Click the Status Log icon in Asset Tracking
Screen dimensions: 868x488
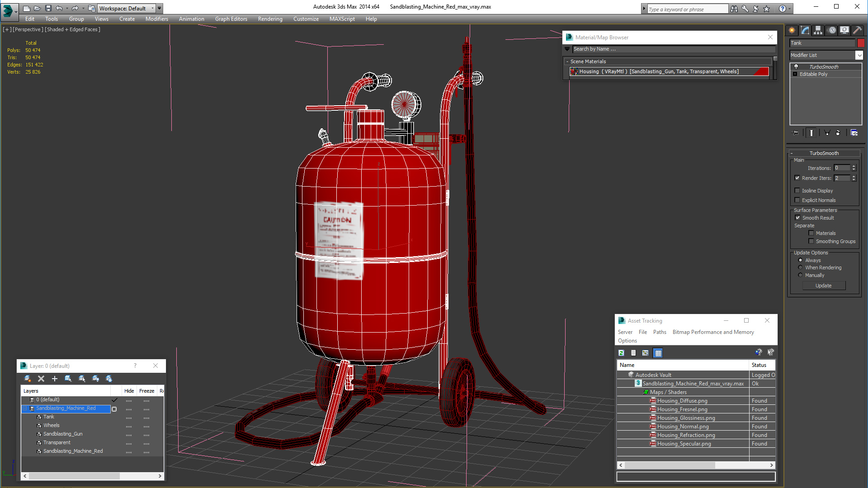[633, 353]
